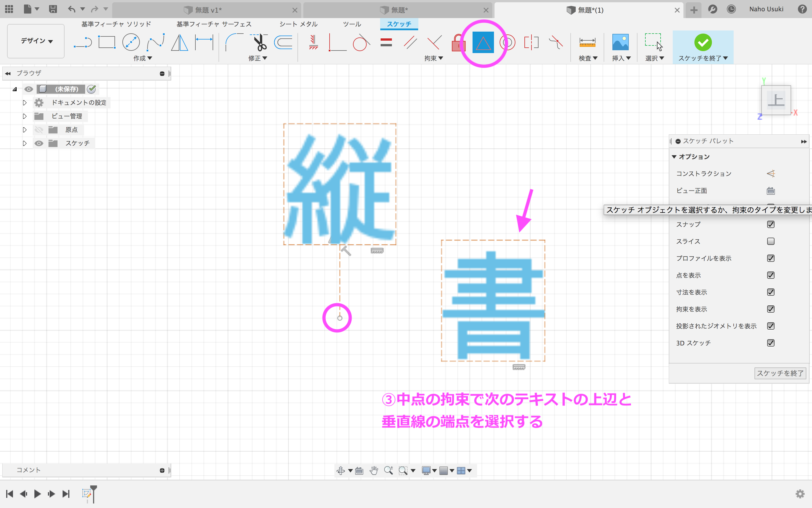The width and height of the screenshot is (812, 508).
Task: Apply the Curvature constraint
Action: pos(556,43)
